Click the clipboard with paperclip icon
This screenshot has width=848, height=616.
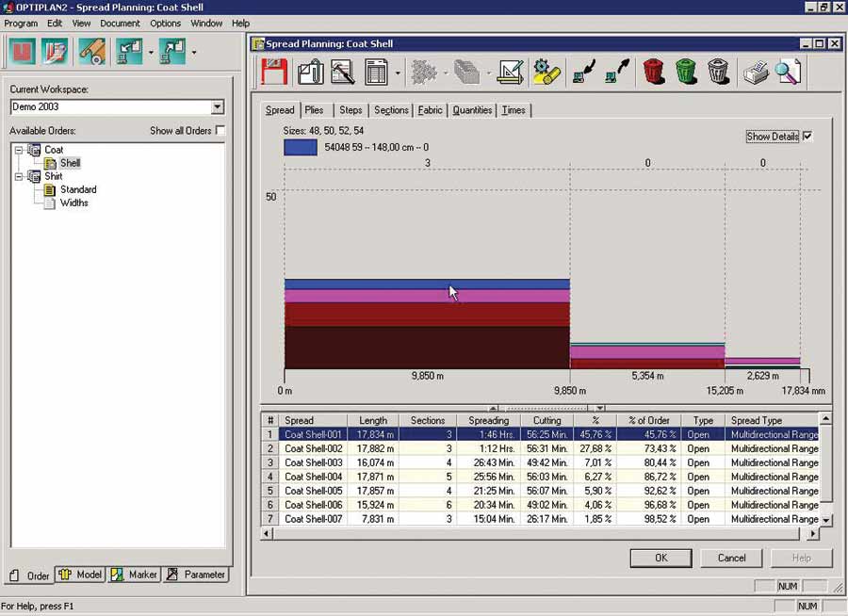[310, 72]
